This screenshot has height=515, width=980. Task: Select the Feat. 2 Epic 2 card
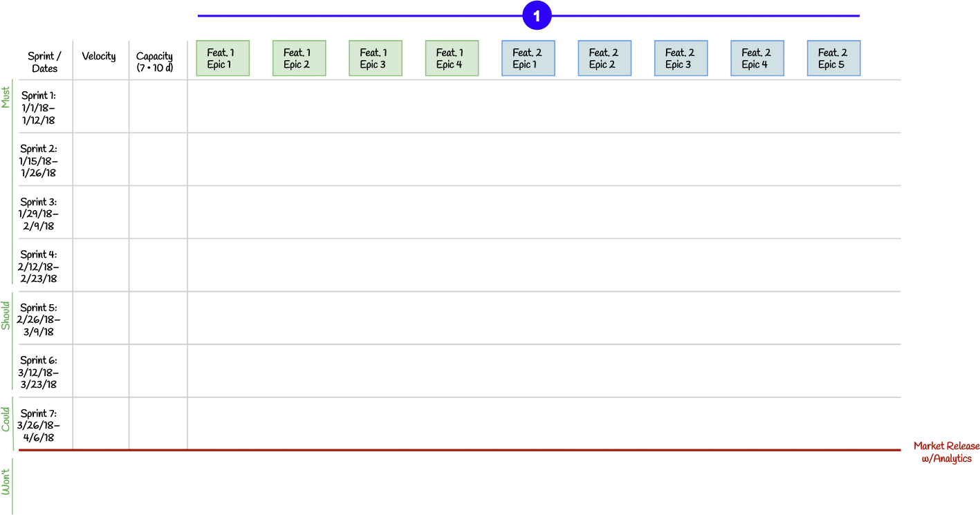coord(604,58)
